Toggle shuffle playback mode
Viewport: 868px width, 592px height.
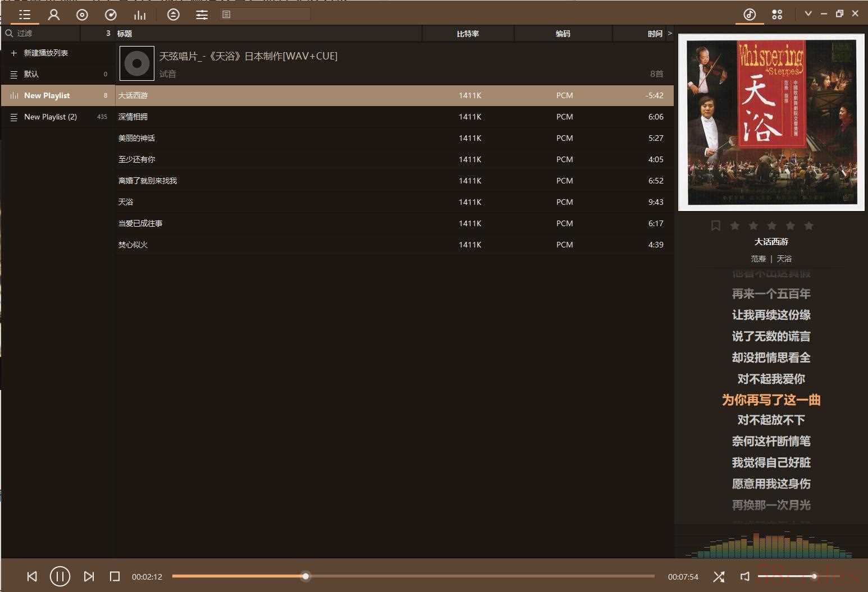719,576
